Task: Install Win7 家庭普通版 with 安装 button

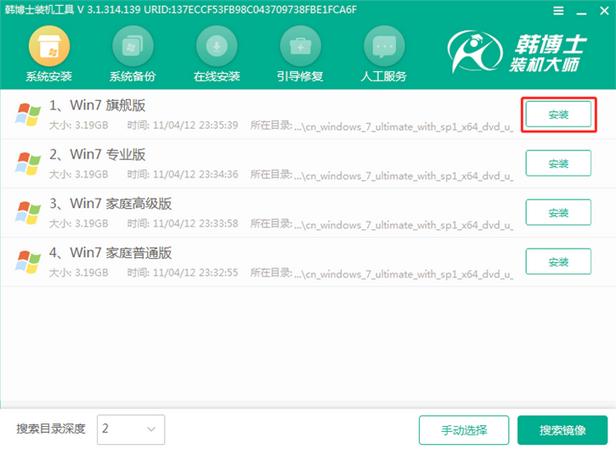Action: [559, 261]
